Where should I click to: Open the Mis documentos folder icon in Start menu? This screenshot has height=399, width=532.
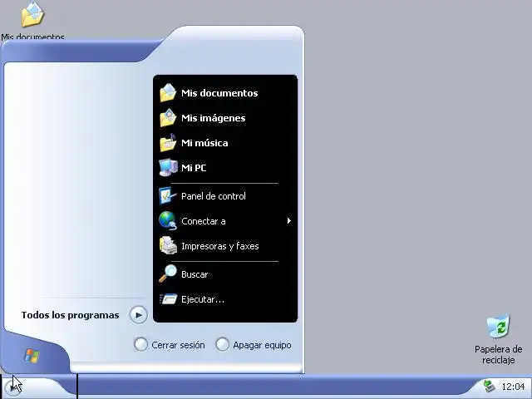point(168,92)
